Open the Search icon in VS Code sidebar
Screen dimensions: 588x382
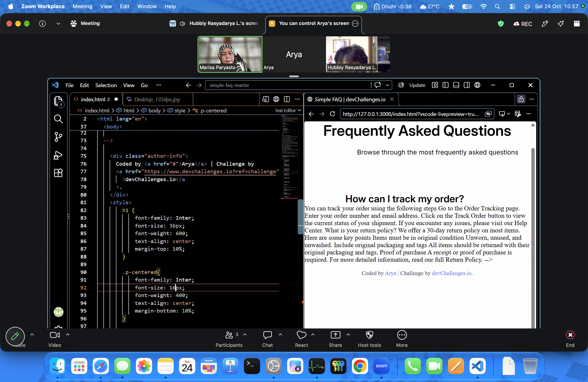coord(58,119)
